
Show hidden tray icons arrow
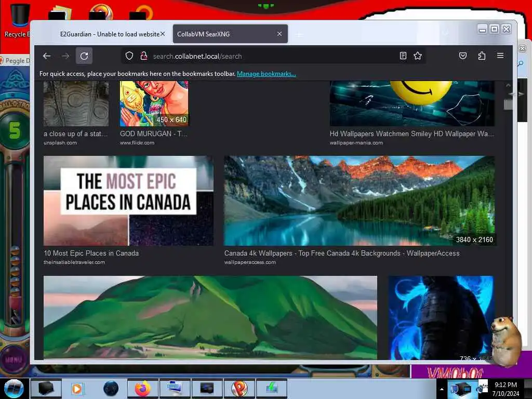(442, 389)
